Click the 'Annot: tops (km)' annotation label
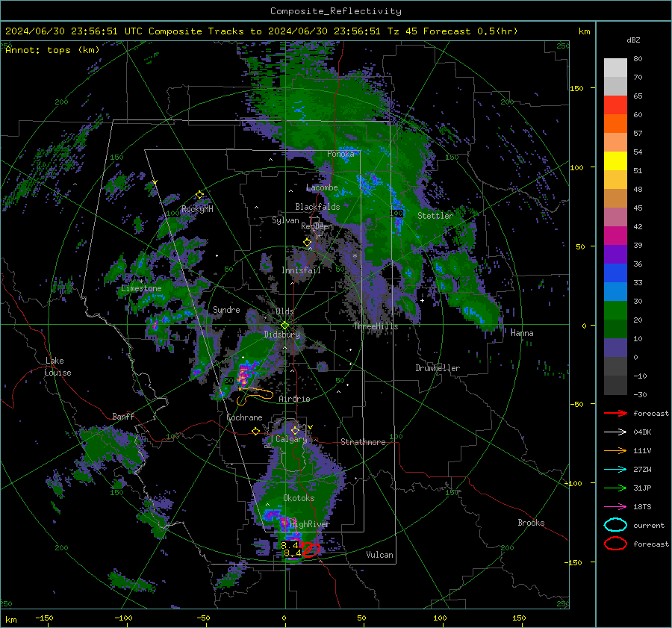The image size is (672, 628). click(52, 50)
